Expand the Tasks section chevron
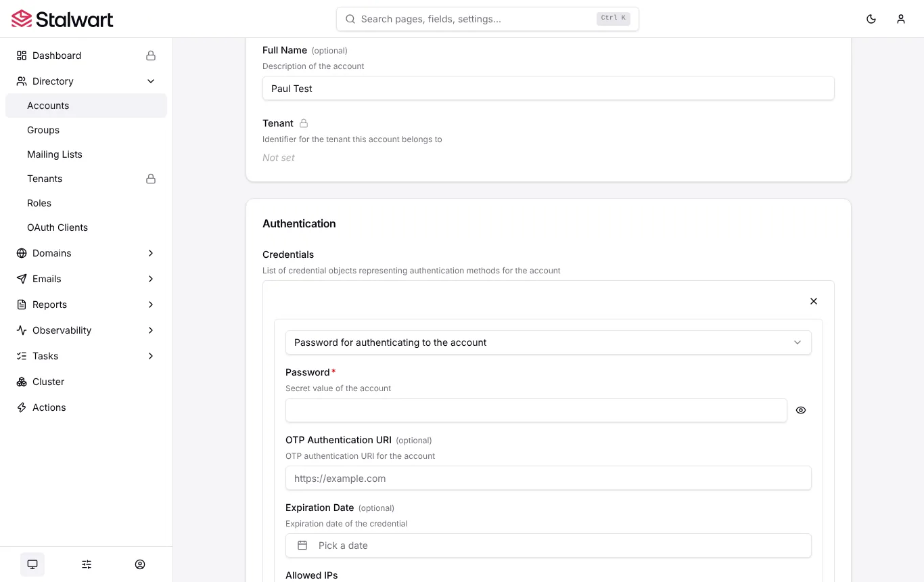The image size is (924, 582). 151,356
